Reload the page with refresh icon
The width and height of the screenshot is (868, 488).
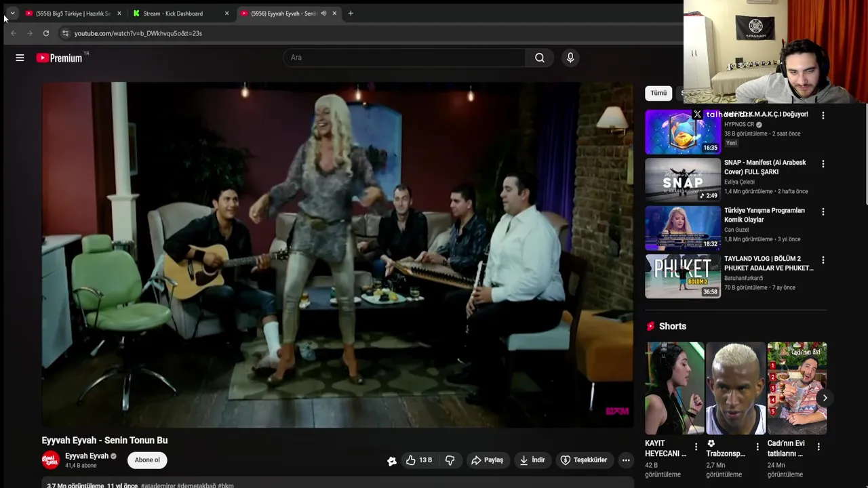[x=45, y=33]
